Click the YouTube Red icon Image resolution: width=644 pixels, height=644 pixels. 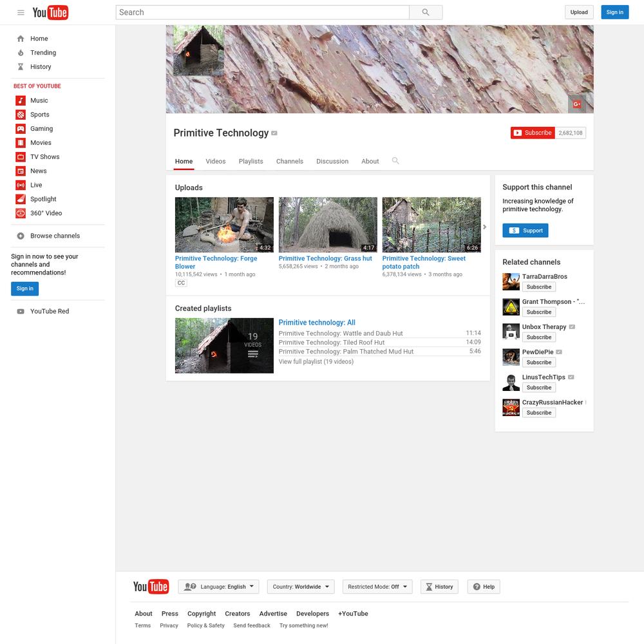[21, 311]
